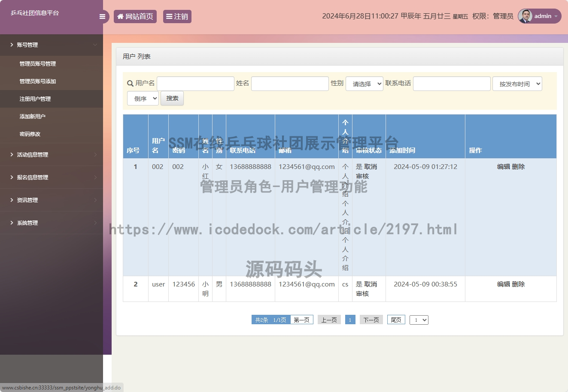The height and width of the screenshot is (392, 568).
Task: Click the 姓名 search input field
Action: (290, 84)
